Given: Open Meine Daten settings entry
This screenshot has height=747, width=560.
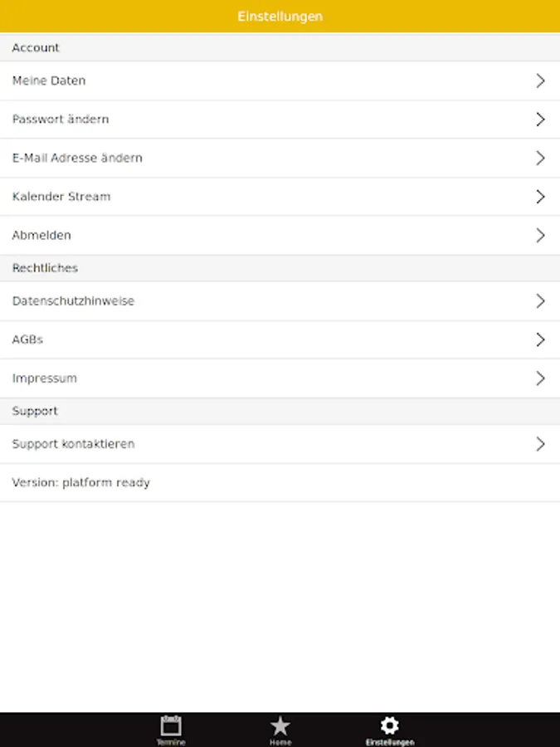Looking at the screenshot, I should point(49,81).
